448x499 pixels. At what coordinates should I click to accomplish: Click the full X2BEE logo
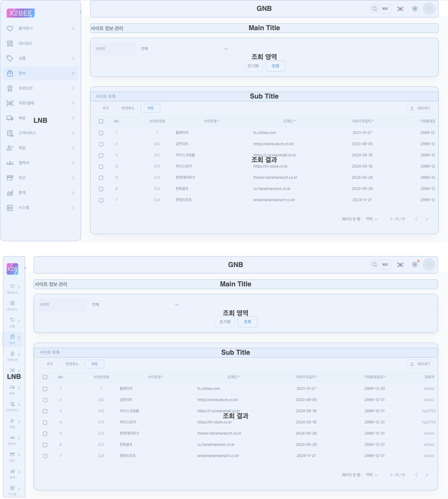pyautogui.click(x=21, y=13)
